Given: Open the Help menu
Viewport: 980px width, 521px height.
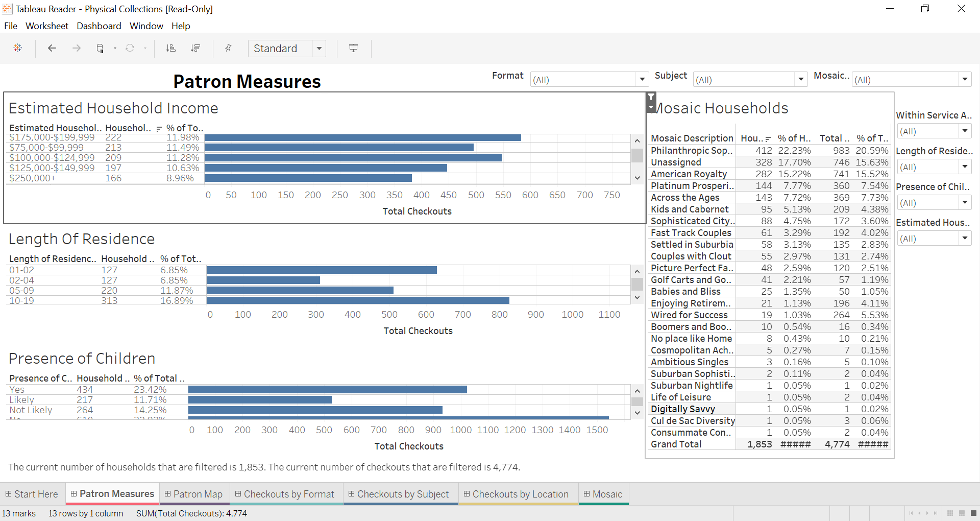Looking at the screenshot, I should point(181,26).
